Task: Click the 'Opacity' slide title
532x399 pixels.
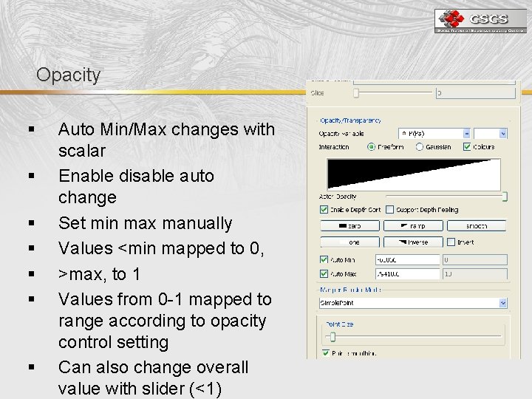Action: click(69, 75)
